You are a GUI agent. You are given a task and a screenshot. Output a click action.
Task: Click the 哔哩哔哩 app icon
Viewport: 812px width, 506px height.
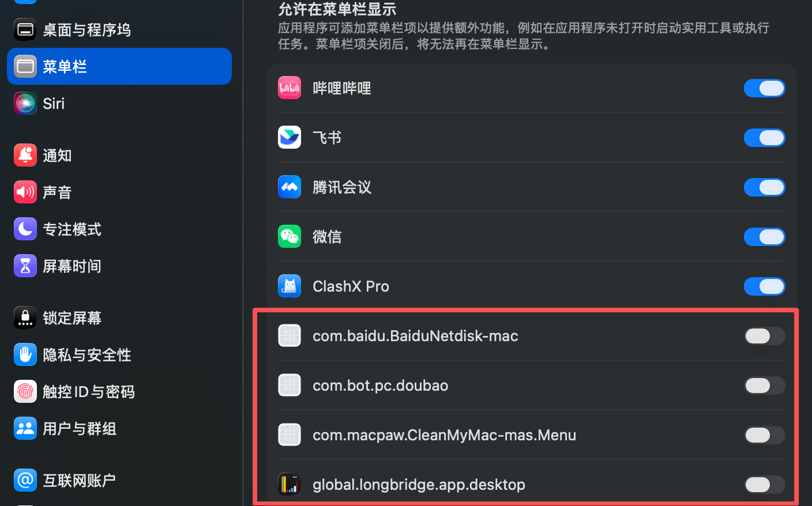(290, 88)
